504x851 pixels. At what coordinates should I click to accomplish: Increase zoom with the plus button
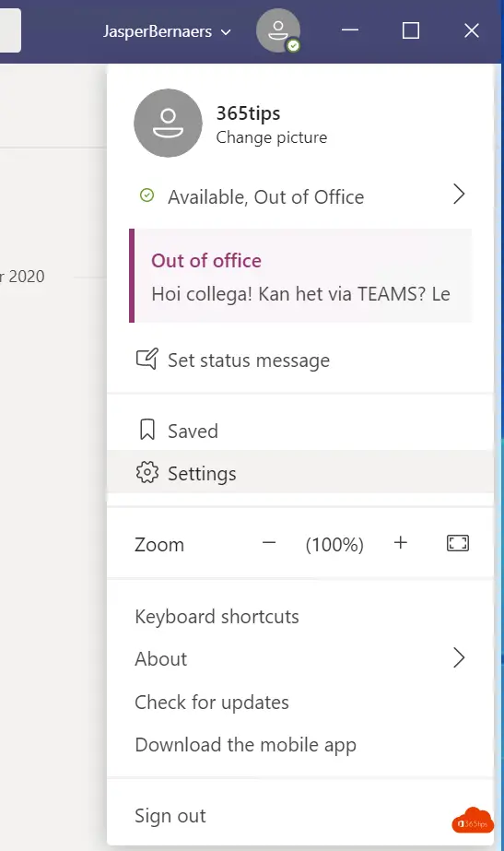[401, 543]
